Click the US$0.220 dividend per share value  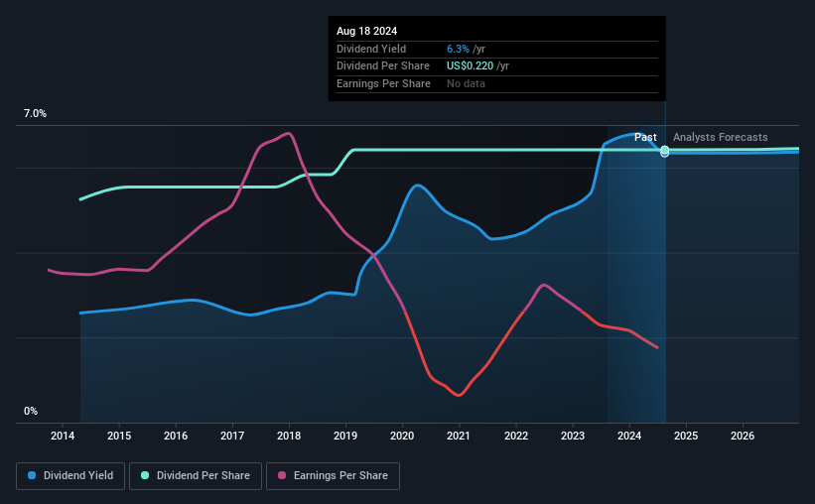tap(470, 66)
